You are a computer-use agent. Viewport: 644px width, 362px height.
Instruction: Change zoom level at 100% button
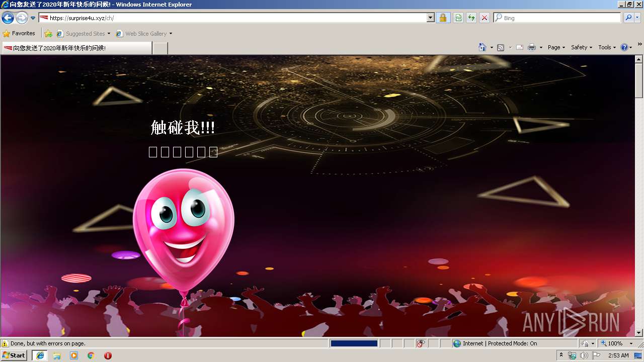(612, 343)
